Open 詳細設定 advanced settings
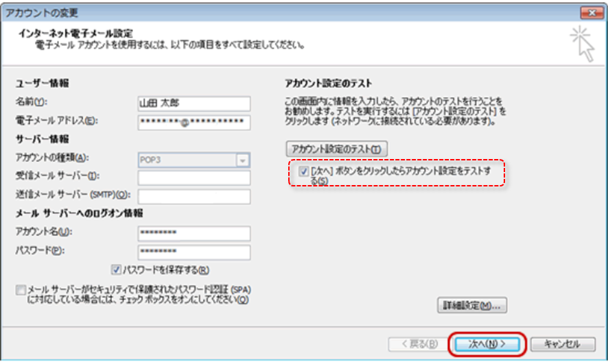 point(471,305)
